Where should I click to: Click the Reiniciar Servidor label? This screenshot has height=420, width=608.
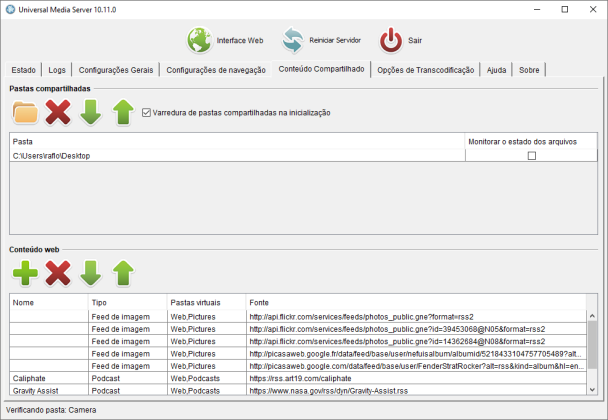click(335, 40)
